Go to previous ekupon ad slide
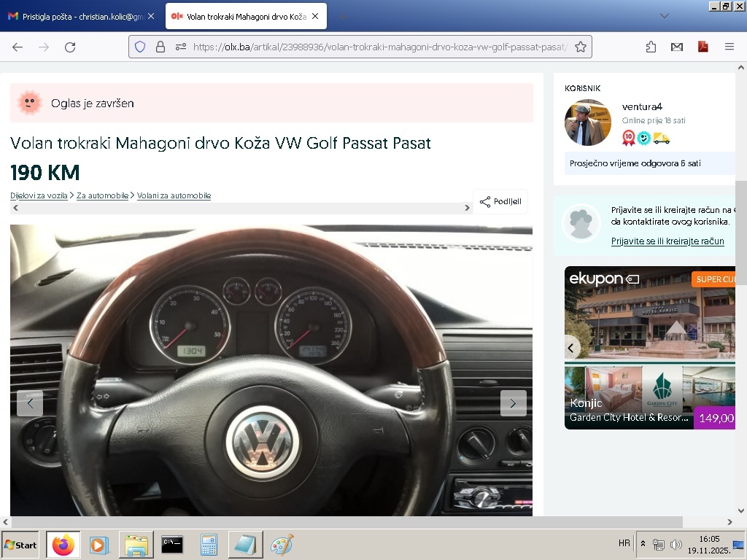This screenshot has width=747, height=560. click(570, 348)
